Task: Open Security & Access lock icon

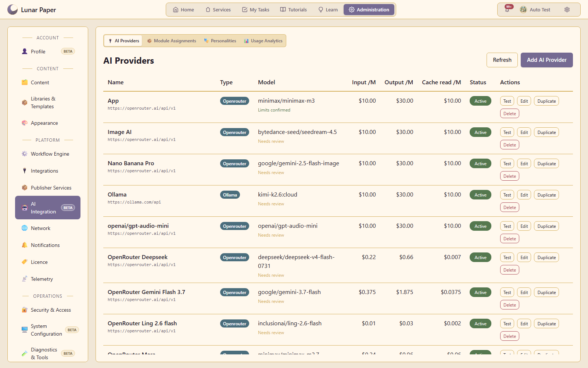Action: coord(25,310)
